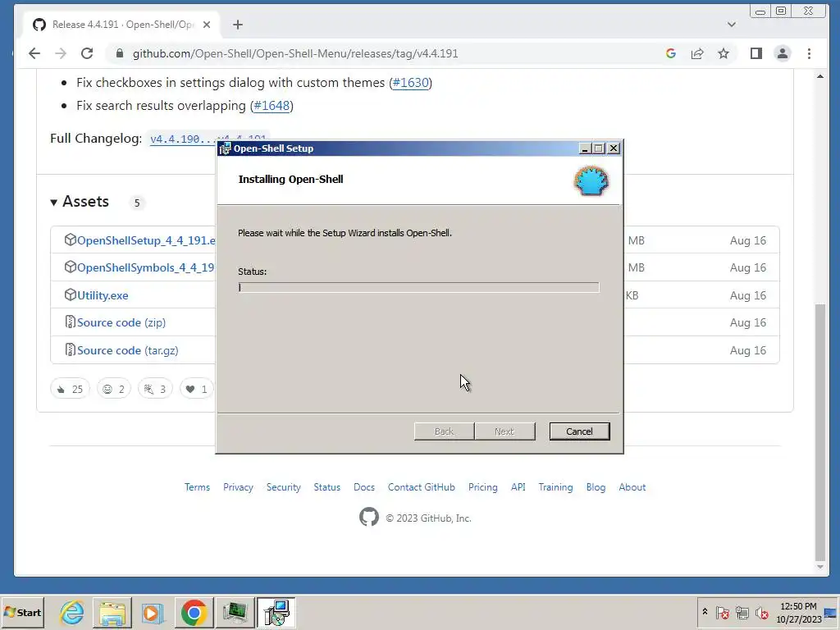Open the taskbar clock 12:50 PM
The width and height of the screenshot is (840, 630).
point(798,612)
